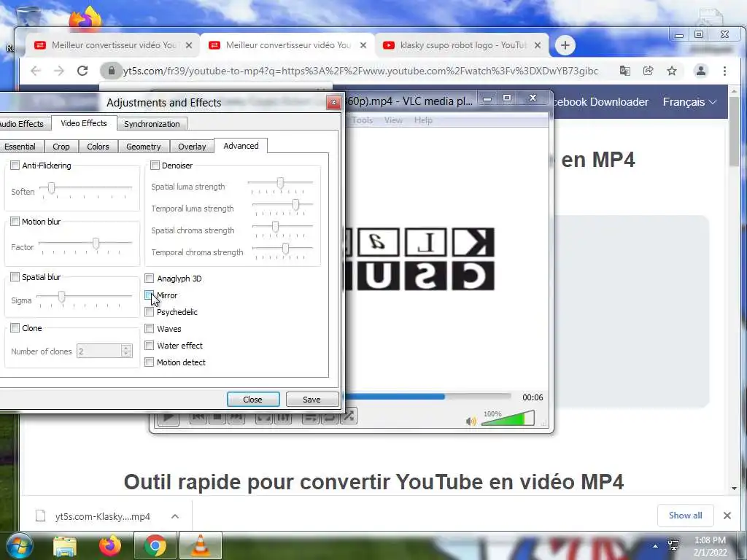Enable Psychedelic checkbox
747x560 pixels.
pyautogui.click(x=150, y=312)
